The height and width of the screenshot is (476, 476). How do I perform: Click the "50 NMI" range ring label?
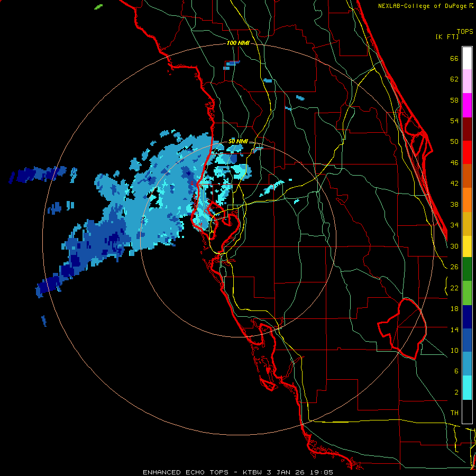tap(238, 141)
